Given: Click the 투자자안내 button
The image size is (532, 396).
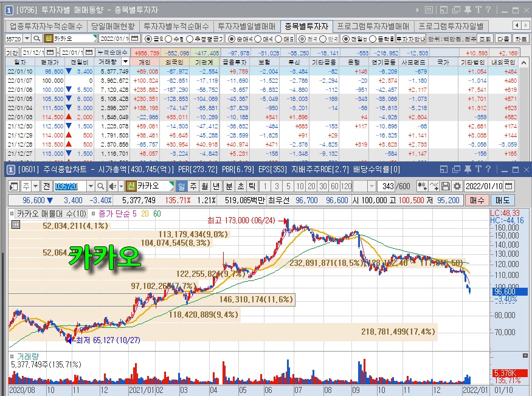Looking at the screenshot, I should pos(411,39).
